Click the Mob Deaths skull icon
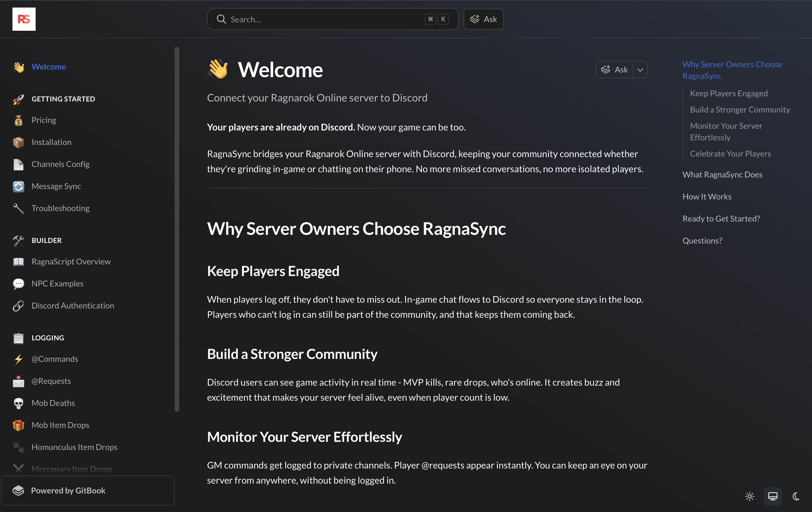Viewport: 812px width, 512px height. coord(19,403)
